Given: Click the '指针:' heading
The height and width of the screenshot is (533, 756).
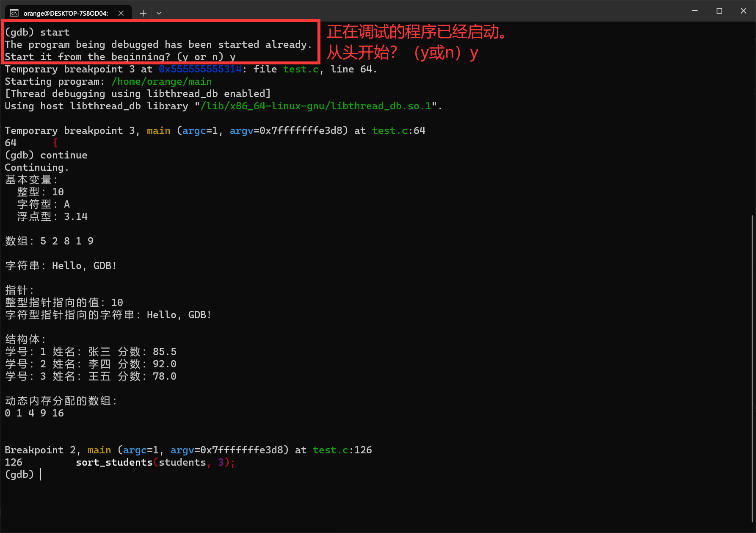Looking at the screenshot, I should [19, 290].
